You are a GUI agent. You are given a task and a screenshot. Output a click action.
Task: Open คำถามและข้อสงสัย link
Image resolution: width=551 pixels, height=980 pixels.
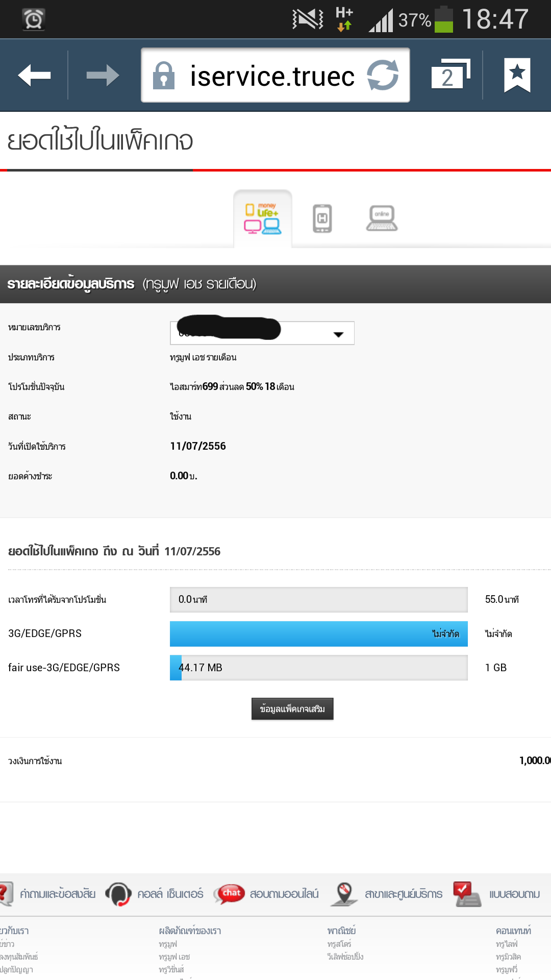pyautogui.click(x=58, y=894)
